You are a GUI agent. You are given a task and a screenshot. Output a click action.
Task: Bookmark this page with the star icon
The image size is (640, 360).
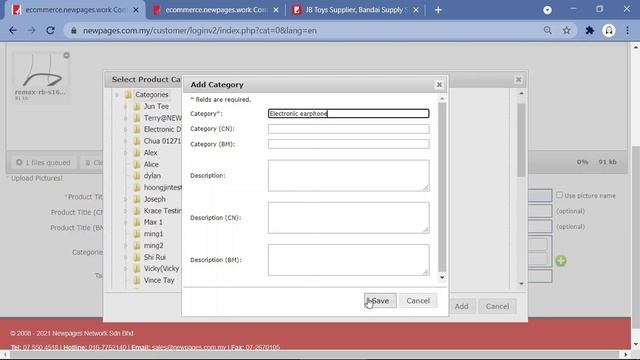point(567,30)
